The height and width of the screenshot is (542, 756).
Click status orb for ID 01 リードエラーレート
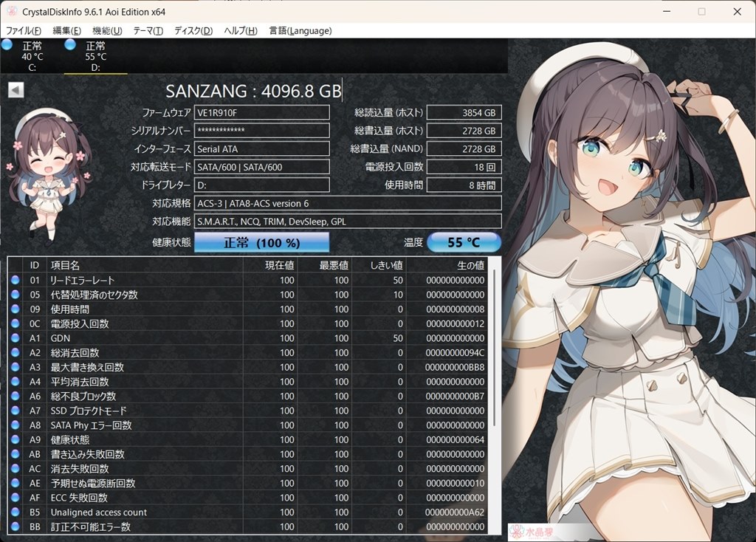click(15, 280)
